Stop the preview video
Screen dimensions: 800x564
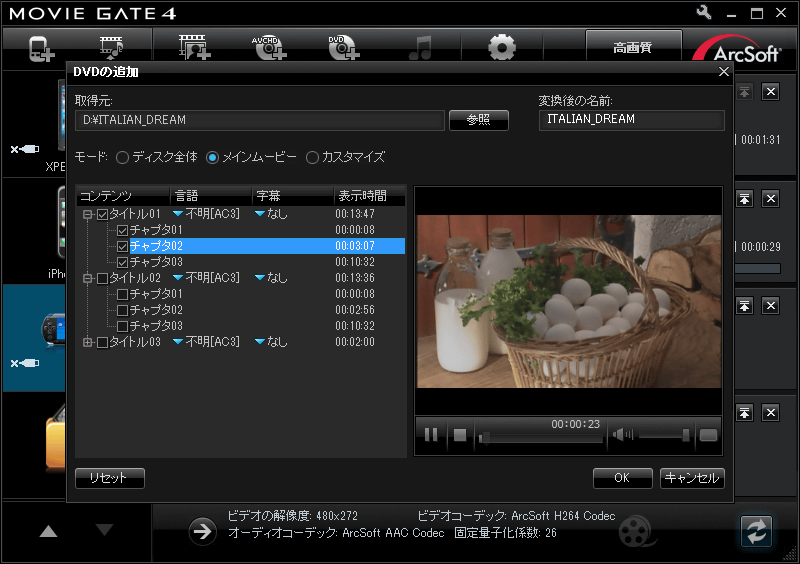(460, 435)
